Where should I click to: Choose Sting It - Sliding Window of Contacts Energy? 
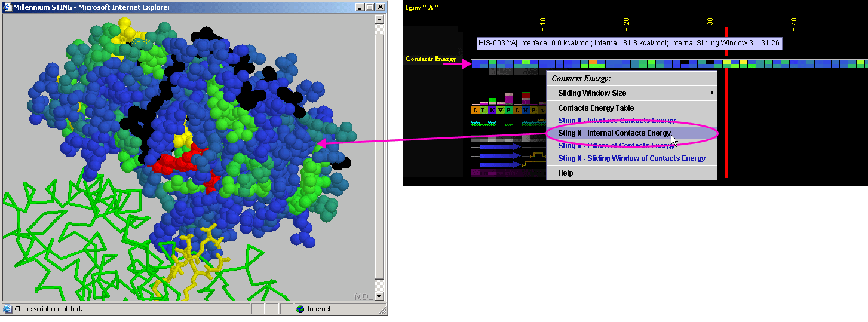click(x=632, y=158)
